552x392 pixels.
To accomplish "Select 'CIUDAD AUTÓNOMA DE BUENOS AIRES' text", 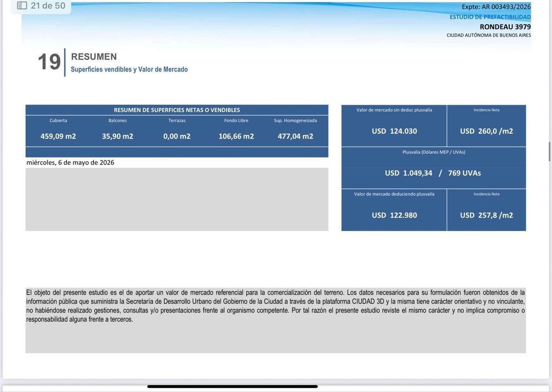I will (489, 35).
